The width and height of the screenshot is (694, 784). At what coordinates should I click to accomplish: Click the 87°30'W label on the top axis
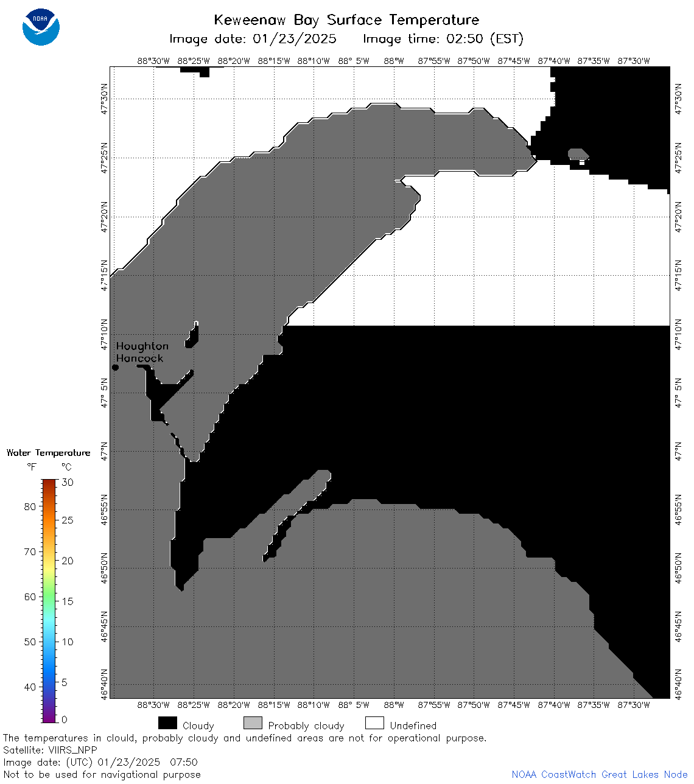pyautogui.click(x=634, y=61)
